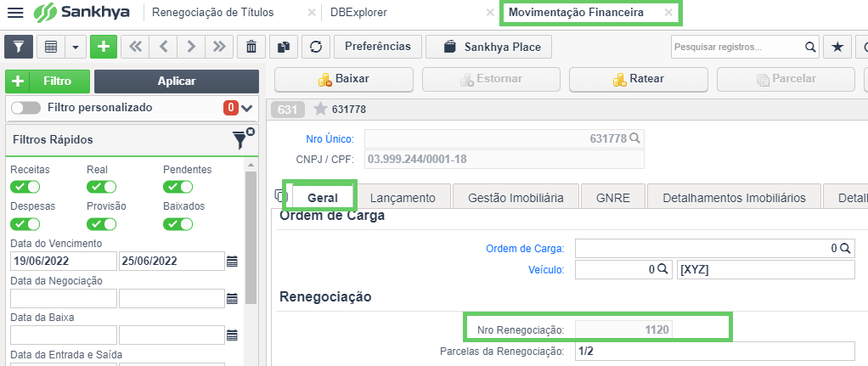
Task: Clear quick filters funnel icon
Action: pyautogui.click(x=242, y=139)
